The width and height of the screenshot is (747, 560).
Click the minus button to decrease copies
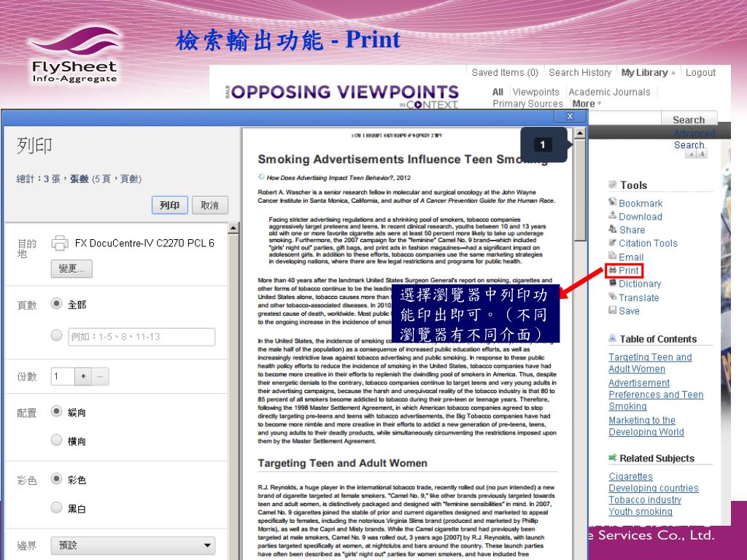101,376
